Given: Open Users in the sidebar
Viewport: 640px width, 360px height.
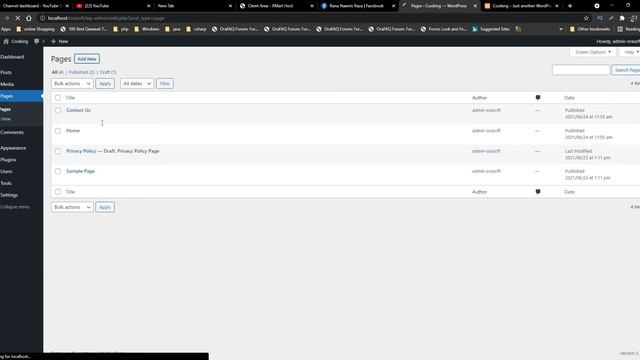Looking at the screenshot, I should [7, 171].
